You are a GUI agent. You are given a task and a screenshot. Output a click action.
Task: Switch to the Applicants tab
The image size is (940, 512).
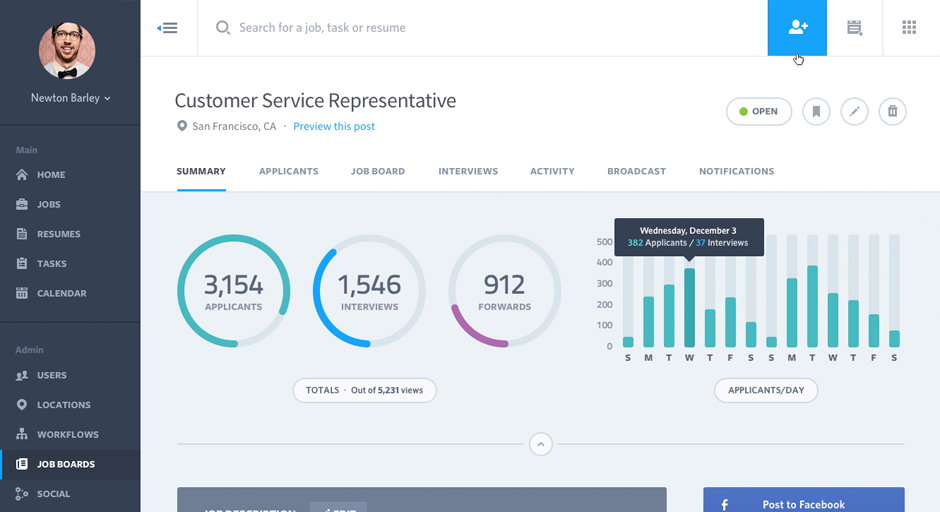pyautogui.click(x=288, y=171)
